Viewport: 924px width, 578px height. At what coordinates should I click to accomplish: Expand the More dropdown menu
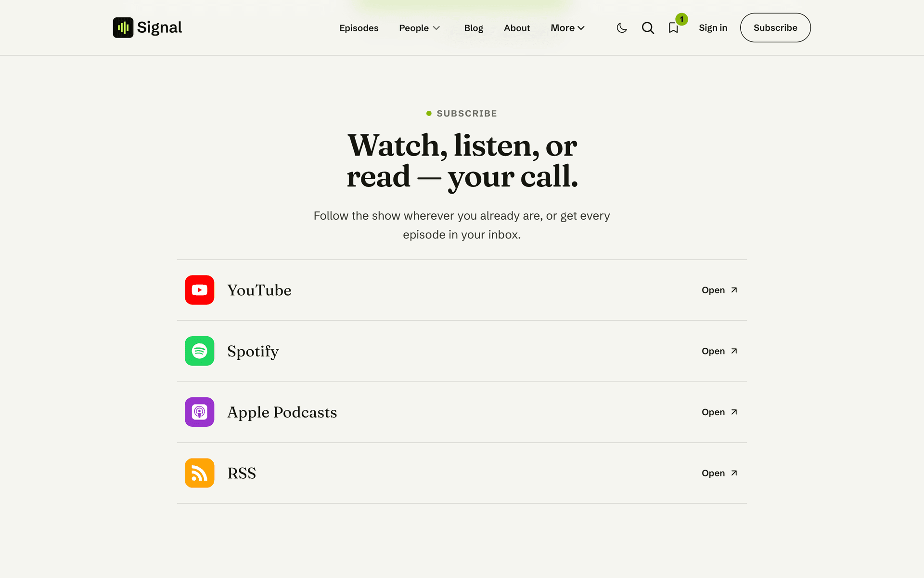[x=568, y=28]
